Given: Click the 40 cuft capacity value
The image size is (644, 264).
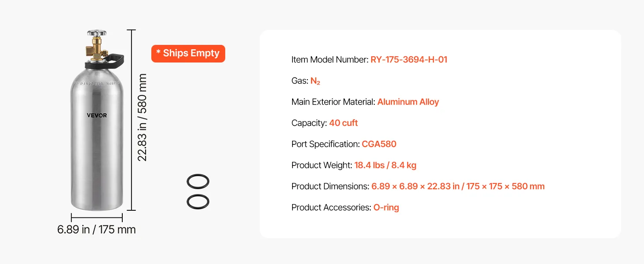Looking at the screenshot, I should 344,123.
